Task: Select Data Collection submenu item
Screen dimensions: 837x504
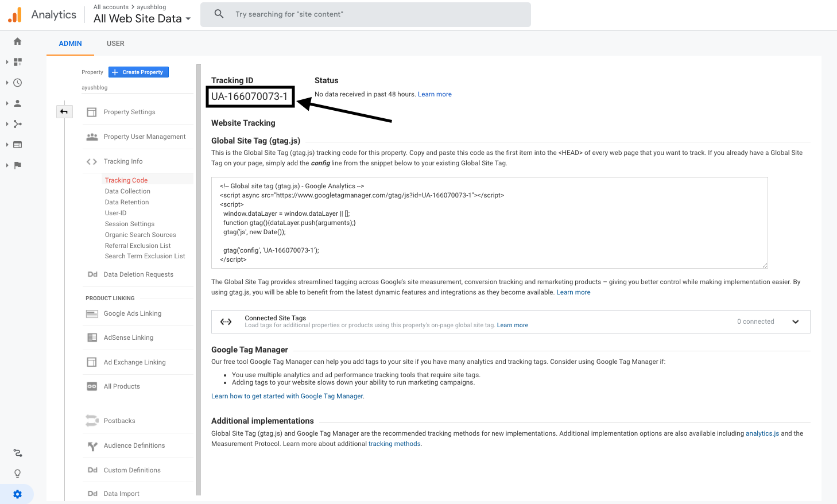Action: pos(127,191)
